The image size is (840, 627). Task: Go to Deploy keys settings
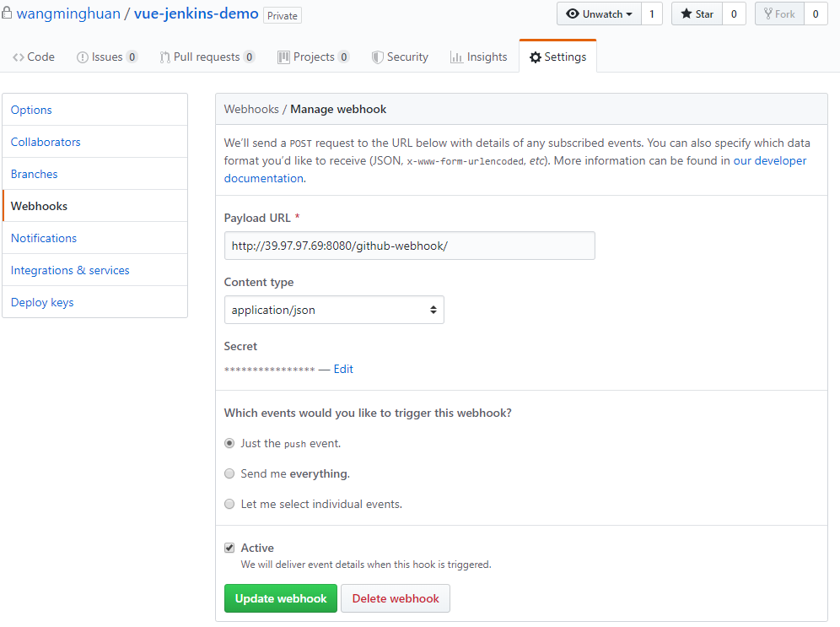[42, 302]
